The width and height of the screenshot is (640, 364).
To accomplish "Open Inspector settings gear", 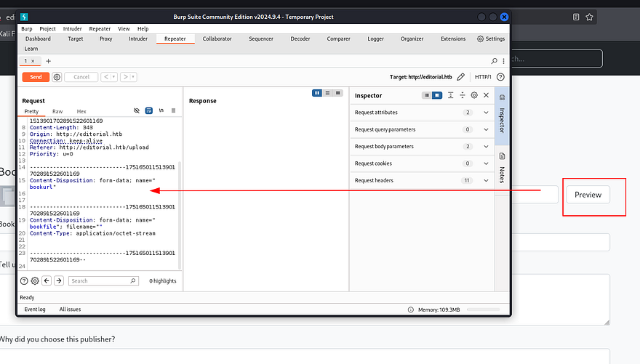I will tap(474, 95).
